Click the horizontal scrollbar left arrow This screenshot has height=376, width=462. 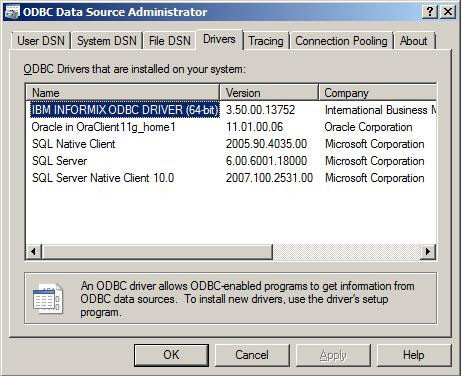click(x=33, y=251)
